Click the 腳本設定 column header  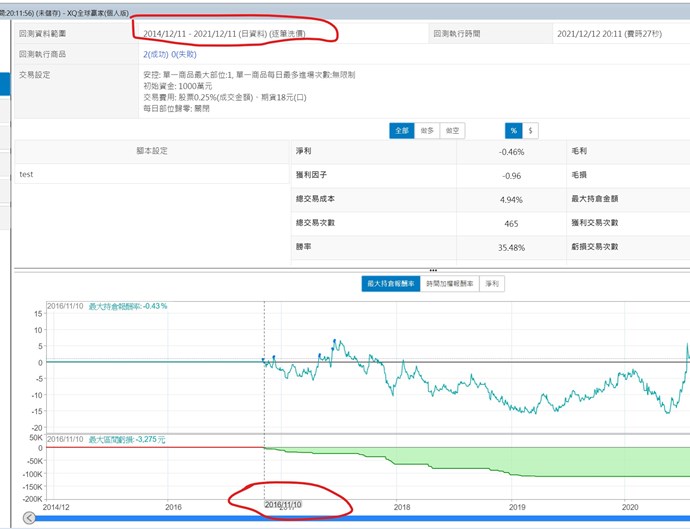pos(152,150)
